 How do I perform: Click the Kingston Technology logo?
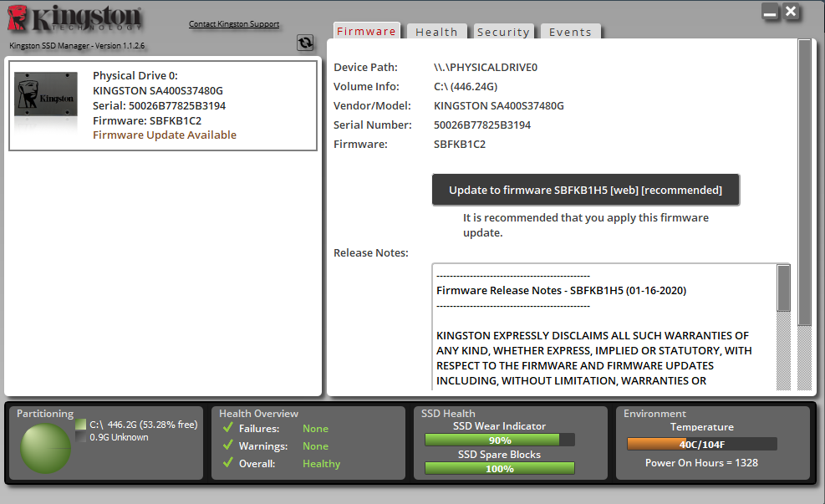(x=74, y=18)
